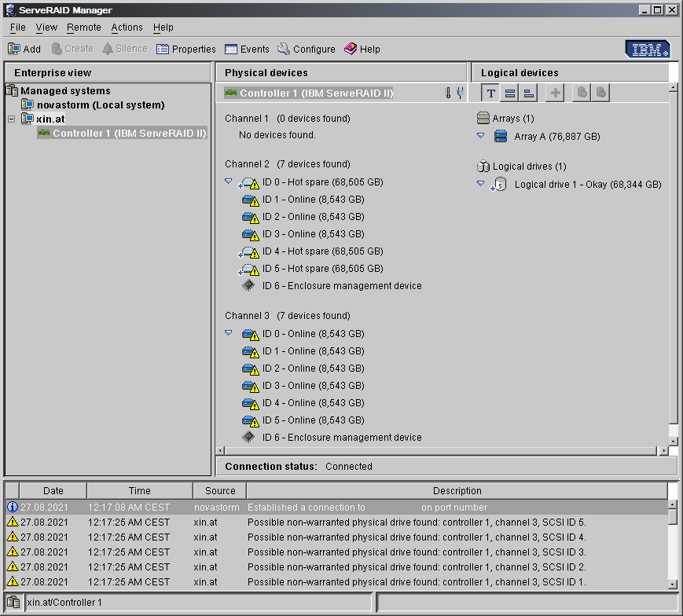Click the IBM logo

tap(648, 49)
